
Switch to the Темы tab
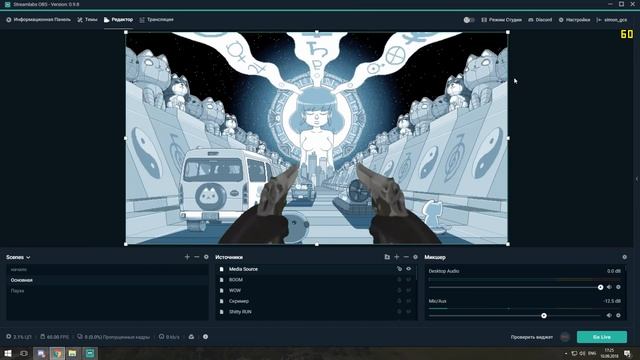[x=87, y=20]
